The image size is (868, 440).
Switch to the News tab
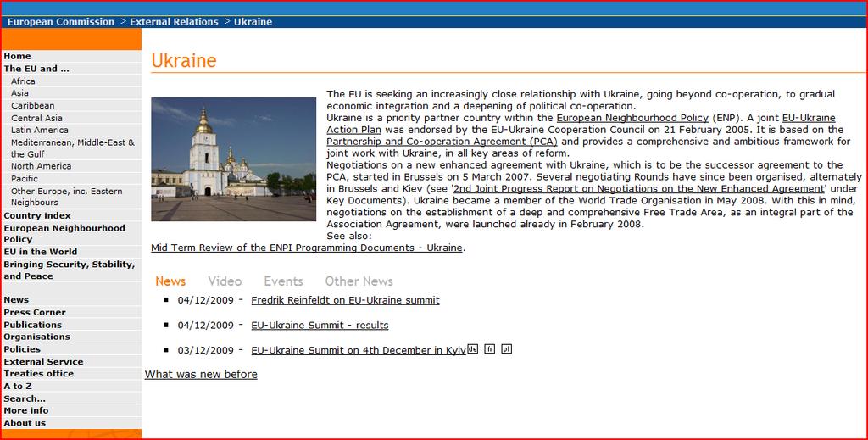[170, 281]
